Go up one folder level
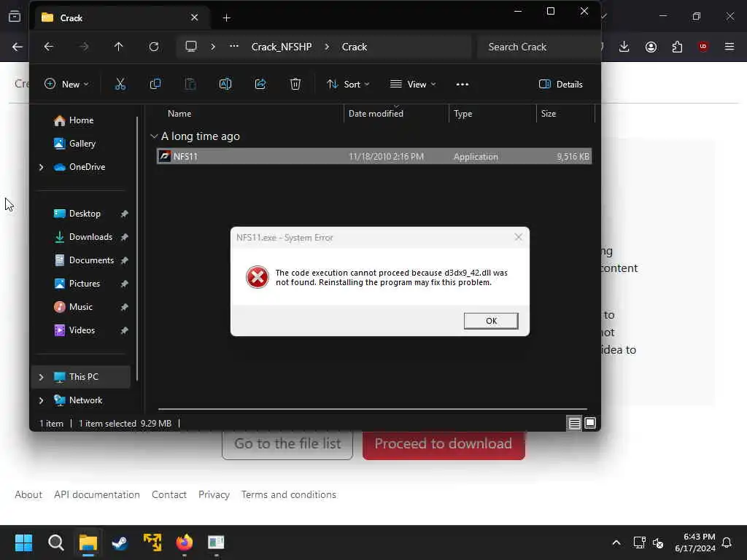Viewport: 747px width, 560px height. [119, 47]
